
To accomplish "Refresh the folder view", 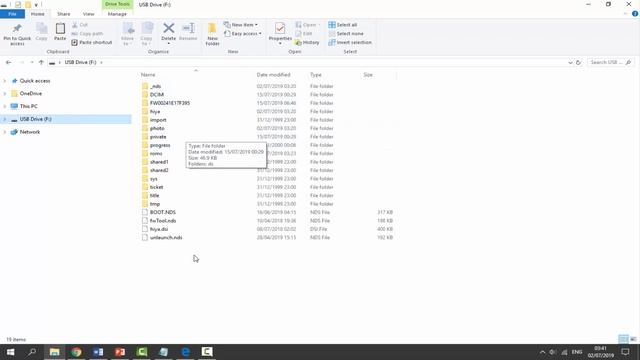I will pyautogui.click(x=578, y=62).
